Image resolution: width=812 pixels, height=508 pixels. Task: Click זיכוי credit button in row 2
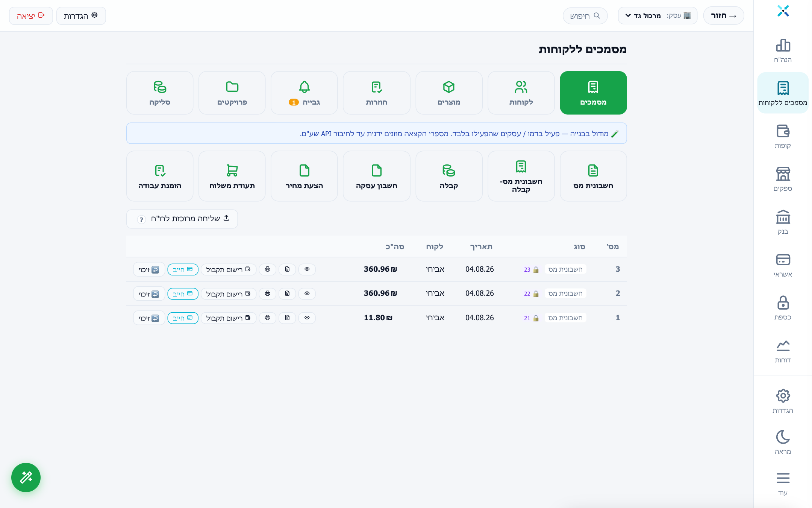[149, 294]
